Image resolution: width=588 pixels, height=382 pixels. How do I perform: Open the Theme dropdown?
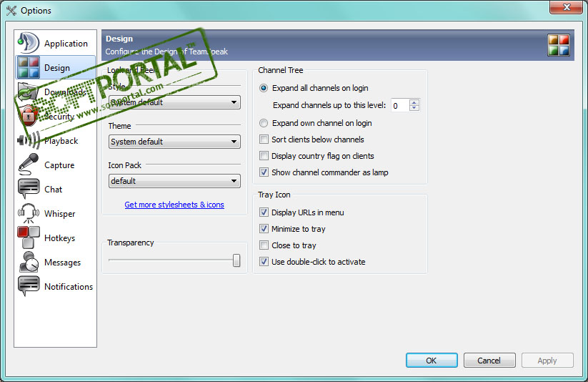pos(174,142)
